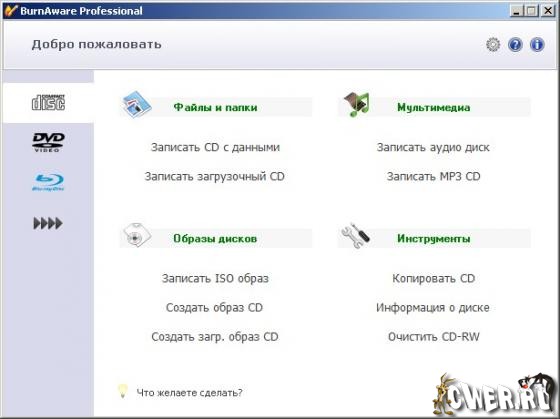560x419 pixels.
Task: Choose Записать аудио диск
Action: pyautogui.click(x=433, y=147)
